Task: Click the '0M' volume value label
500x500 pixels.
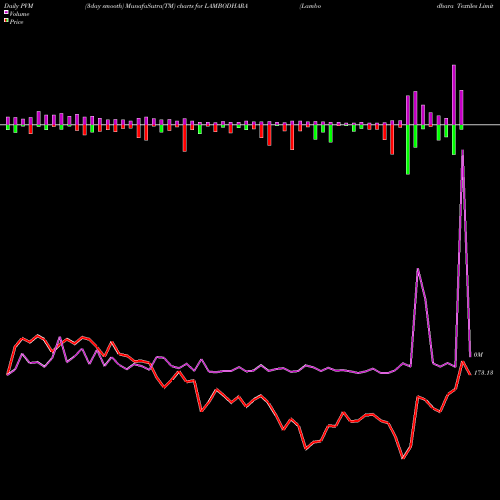Action: click(478, 355)
